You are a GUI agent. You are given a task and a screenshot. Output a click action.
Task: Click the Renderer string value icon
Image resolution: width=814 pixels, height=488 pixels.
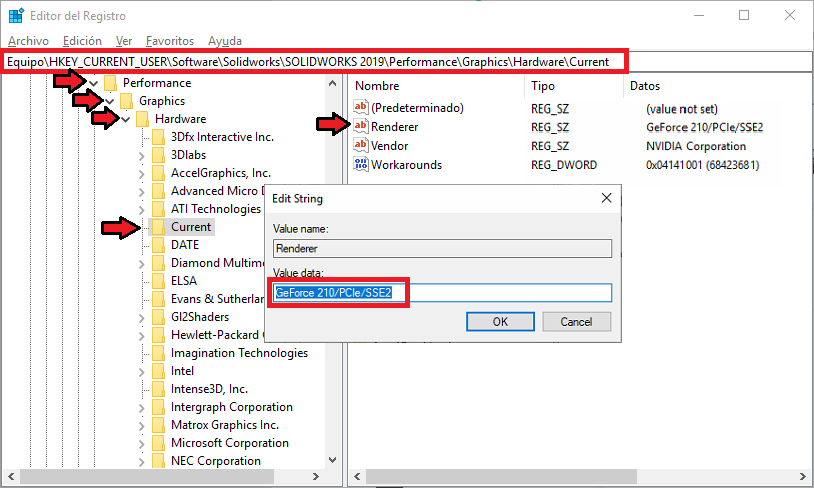point(361,126)
